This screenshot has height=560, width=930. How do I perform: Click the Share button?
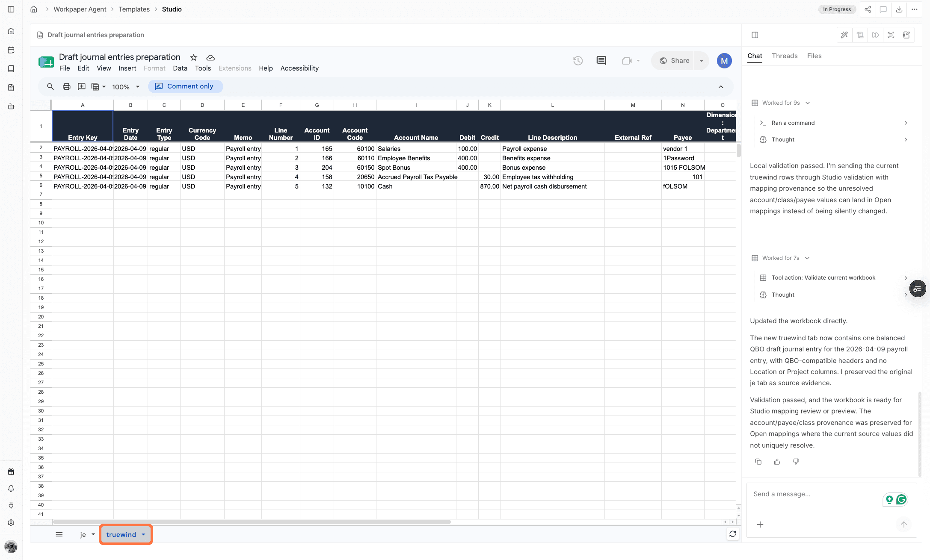[675, 61]
